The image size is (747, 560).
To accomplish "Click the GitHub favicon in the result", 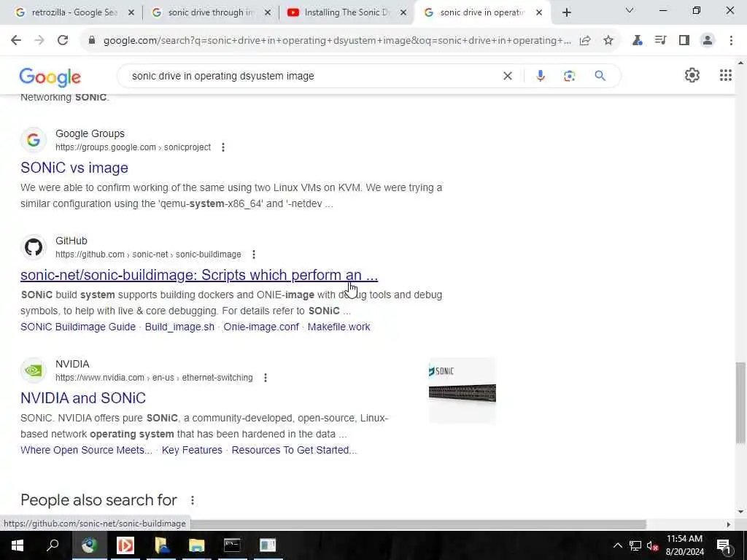I will click(34, 247).
